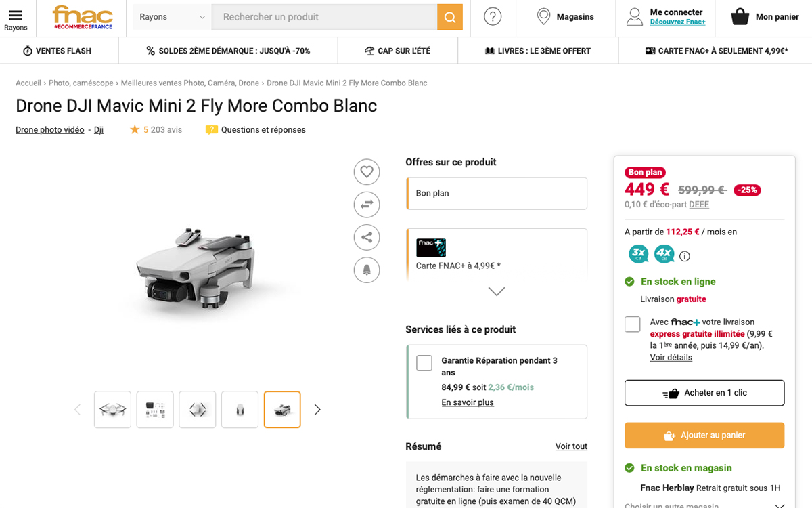The width and height of the screenshot is (812, 508).
Task: Click the Carte FNAC+ à 4,99€ offer card
Action: [x=497, y=254]
